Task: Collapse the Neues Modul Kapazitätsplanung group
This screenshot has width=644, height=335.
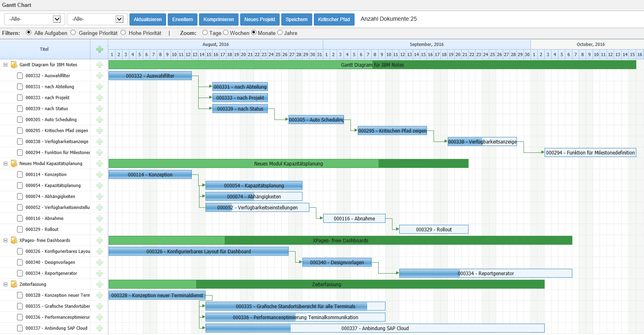Action: pos(6,163)
